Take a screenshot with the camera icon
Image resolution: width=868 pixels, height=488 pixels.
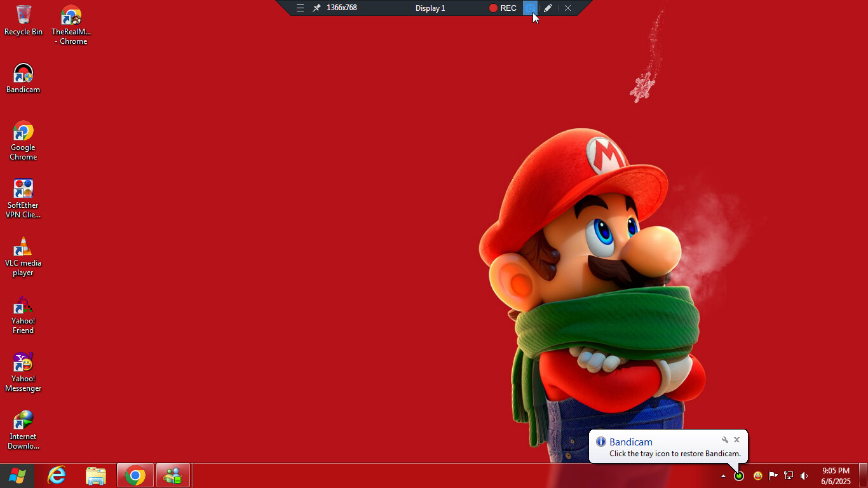coord(530,8)
